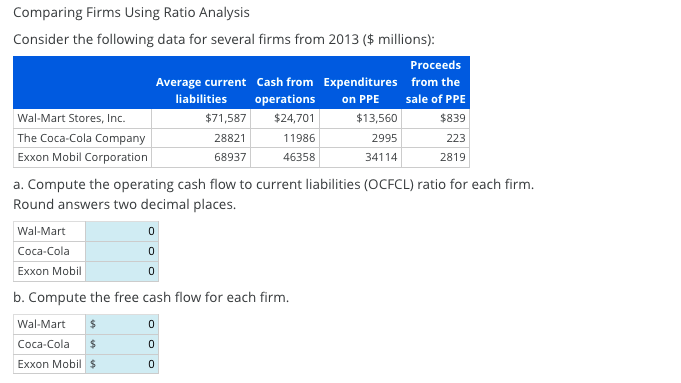Viewport: 681px width, 383px height.
Task: Click the Cash from operations column header
Action: (x=285, y=91)
